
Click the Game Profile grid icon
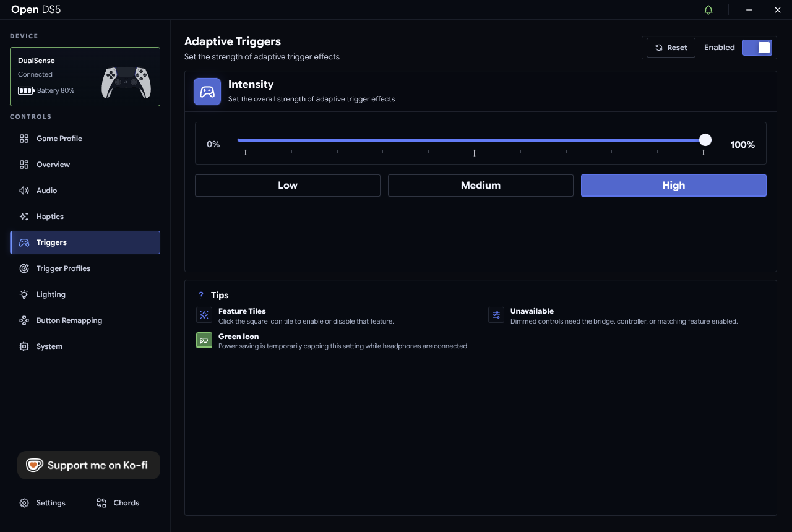[x=24, y=139]
